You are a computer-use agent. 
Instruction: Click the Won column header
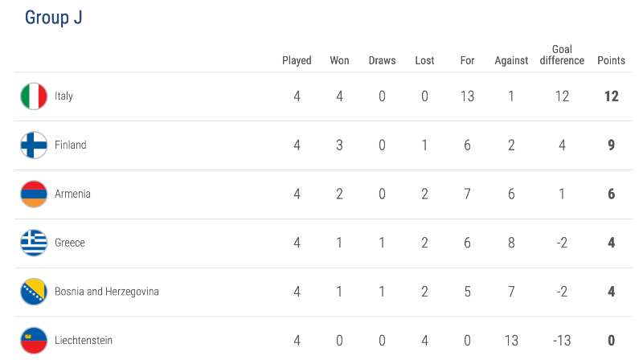pos(339,60)
